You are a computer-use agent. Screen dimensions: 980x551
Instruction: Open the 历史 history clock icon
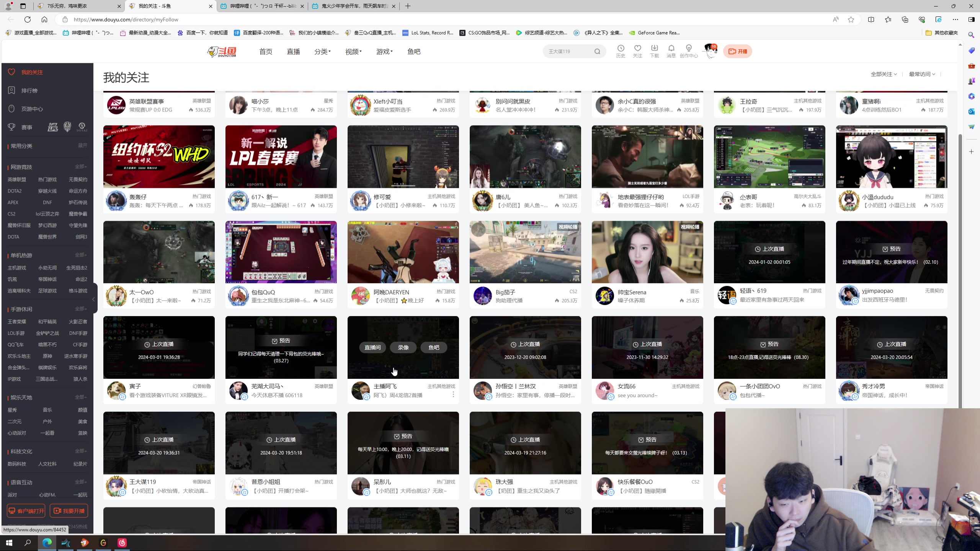tap(621, 49)
